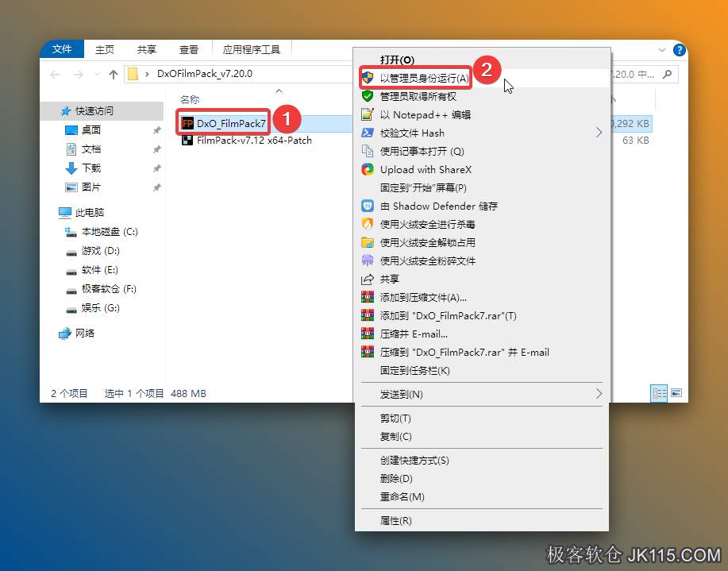
Task: Click the back navigation arrow
Action: (x=56, y=75)
